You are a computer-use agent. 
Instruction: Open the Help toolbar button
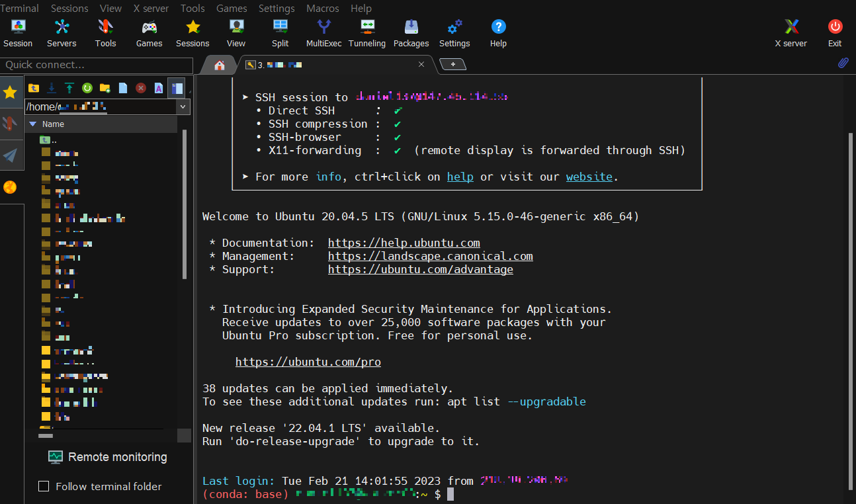(499, 33)
